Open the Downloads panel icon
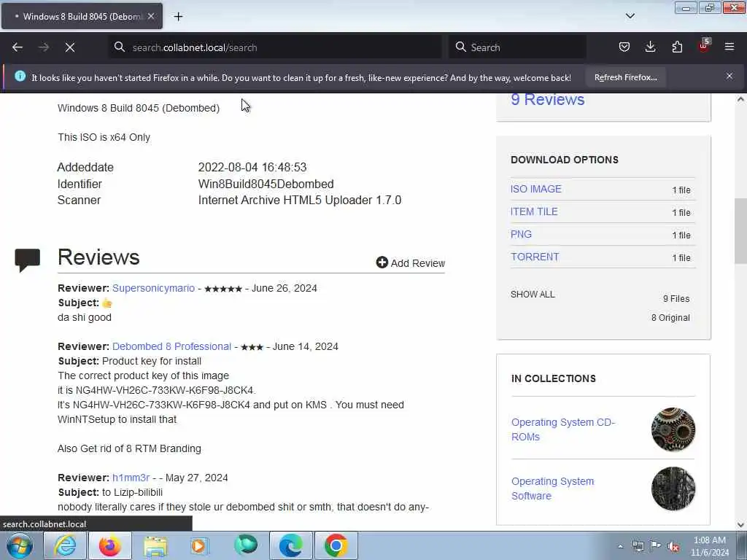Viewport: 747px width, 560px height. coord(650,47)
